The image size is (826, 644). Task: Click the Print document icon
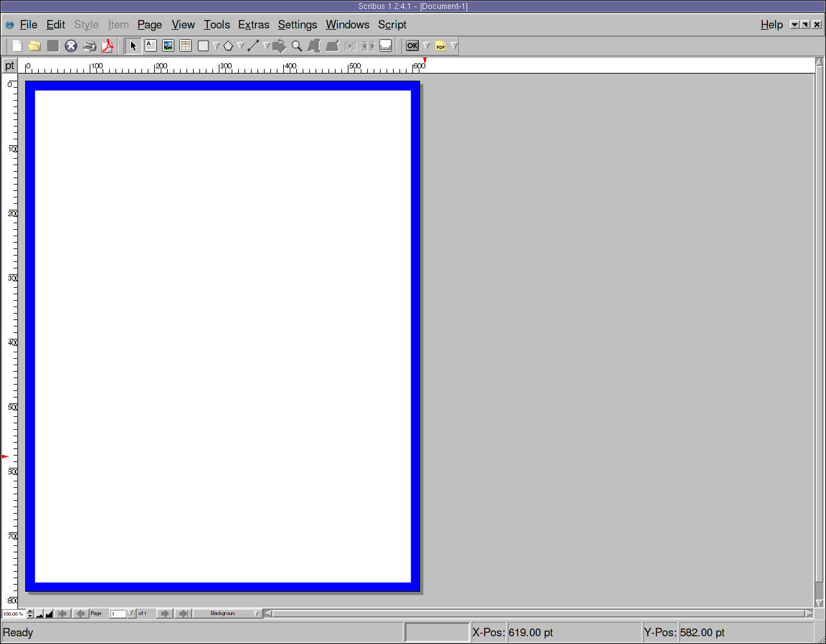pyautogui.click(x=90, y=46)
